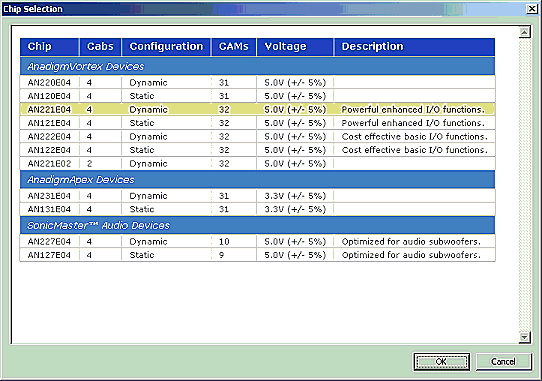
Task: Click the SonicMaster Audio Devices group heading
Action: point(258,225)
